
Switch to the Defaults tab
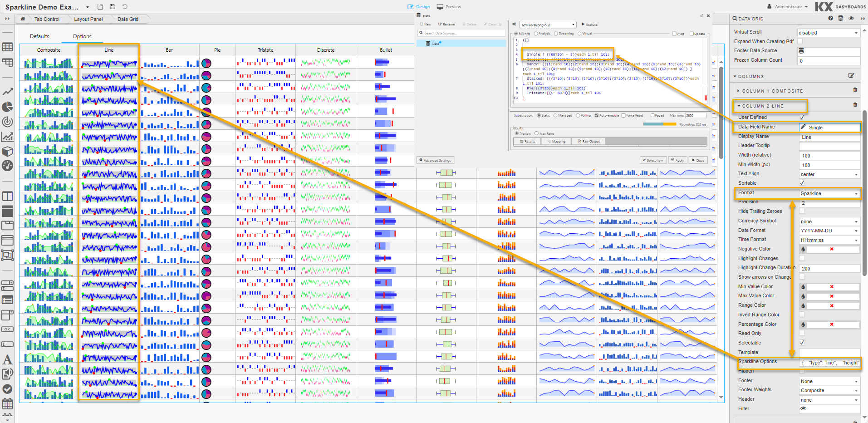pos(39,36)
